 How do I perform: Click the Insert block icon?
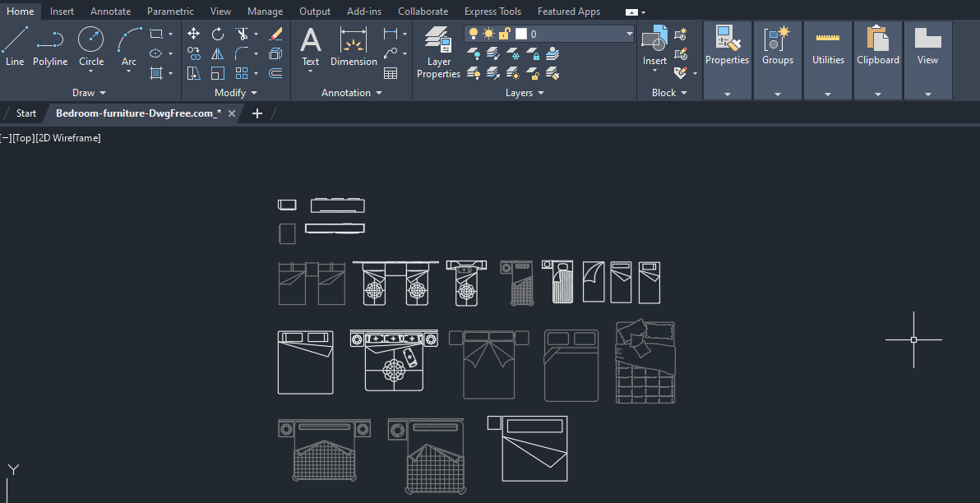point(654,38)
